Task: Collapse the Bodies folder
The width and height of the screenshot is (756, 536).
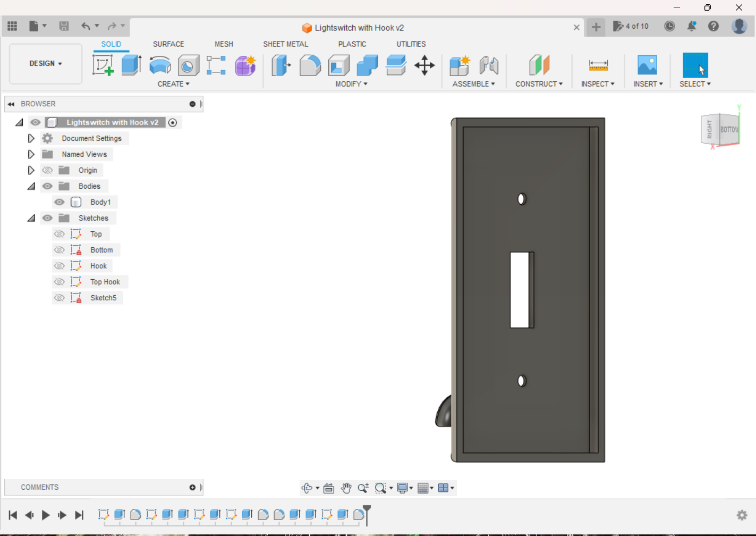Action: [31, 186]
